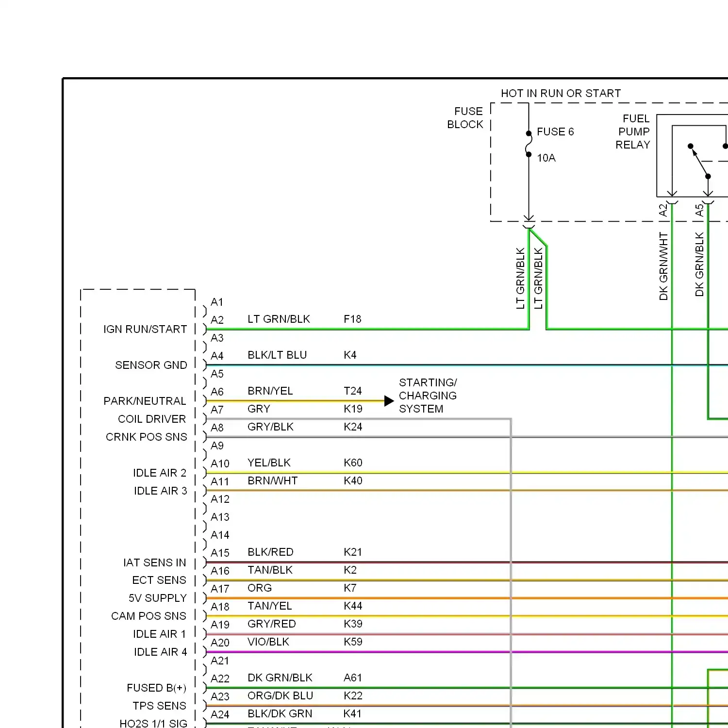Click circuit code 'K60'
The image size is (728, 728).
(353, 463)
